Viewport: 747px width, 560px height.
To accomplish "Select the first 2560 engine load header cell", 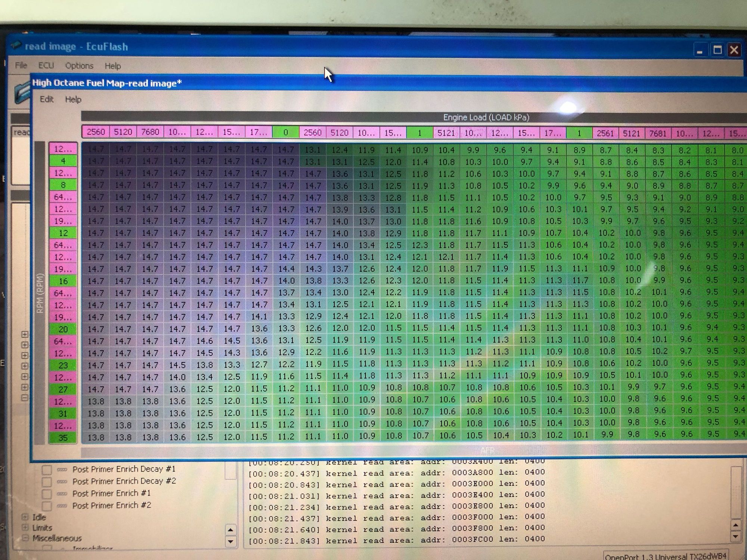I will pyautogui.click(x=96, y=132).
